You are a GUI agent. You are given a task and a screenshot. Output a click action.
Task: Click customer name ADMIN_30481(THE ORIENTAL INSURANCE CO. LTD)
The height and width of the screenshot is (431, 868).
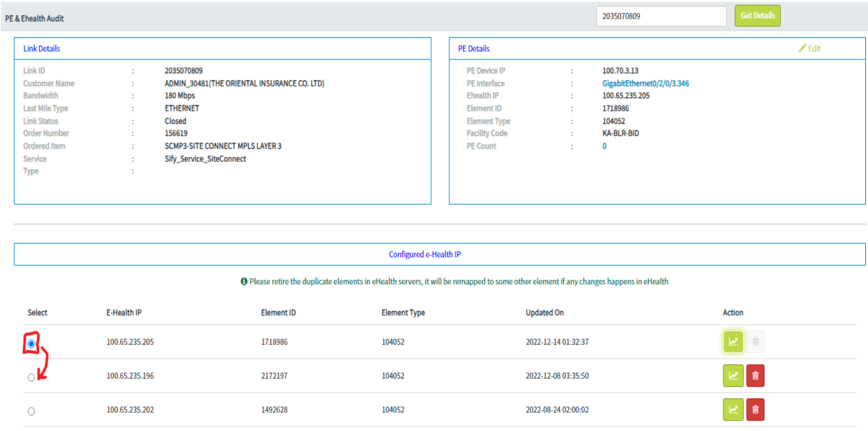point(244,84)
